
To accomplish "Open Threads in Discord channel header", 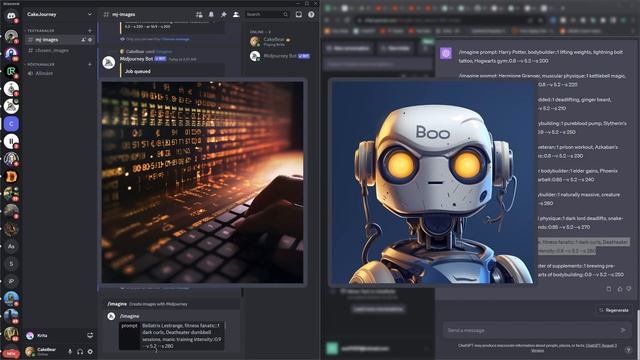I will [x=199, y=14].
